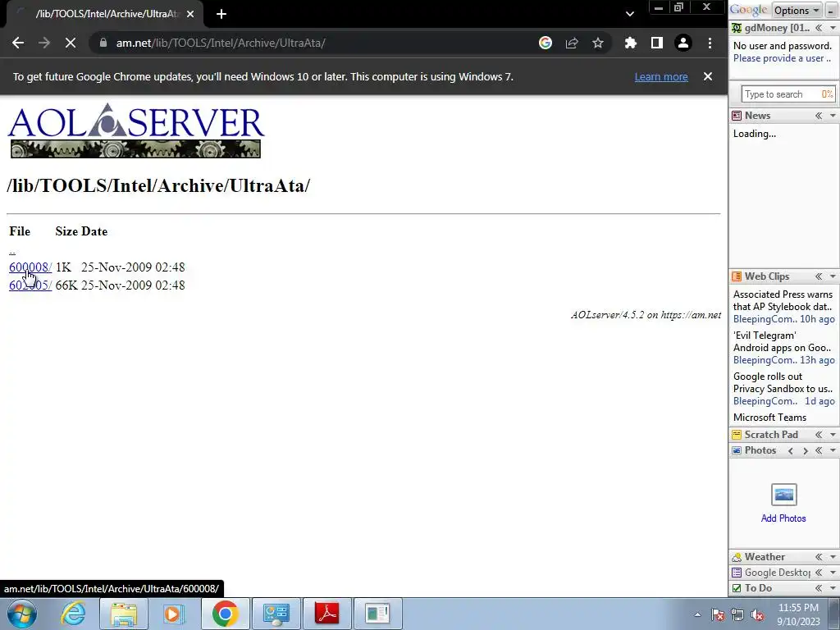This screenshot has width=840, height=630.
Task: Open the Weather gadget dropdown menu
Action: click(x=833, y=557)
